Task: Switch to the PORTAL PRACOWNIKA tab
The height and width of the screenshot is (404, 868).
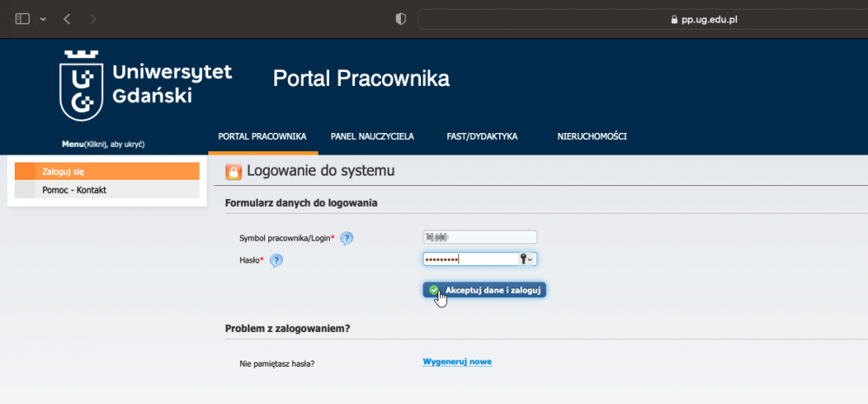Action: [x=261, y=136]
